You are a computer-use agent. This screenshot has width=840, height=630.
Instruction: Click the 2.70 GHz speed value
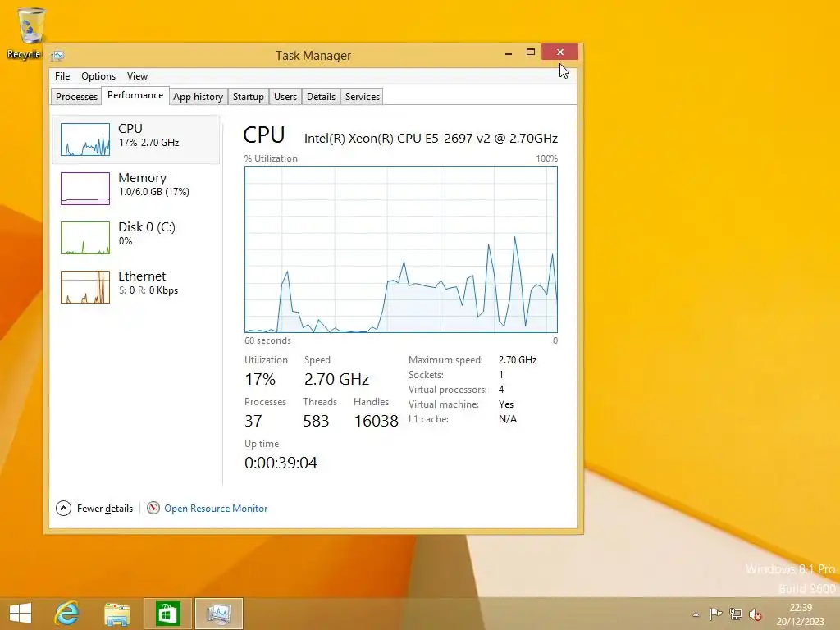[x=336, y=379]
